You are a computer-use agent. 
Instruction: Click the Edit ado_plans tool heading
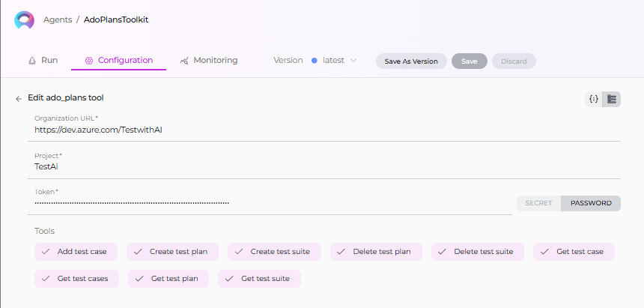(66, 98)
